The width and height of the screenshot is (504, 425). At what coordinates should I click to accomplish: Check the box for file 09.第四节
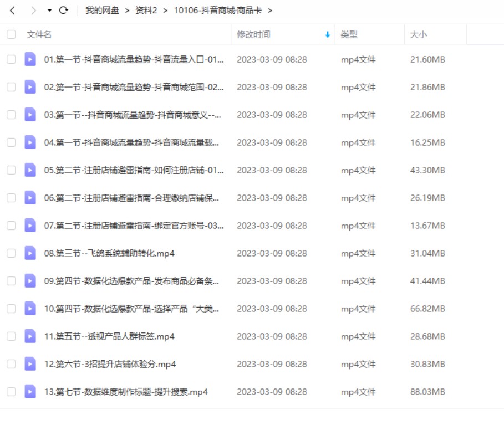click(x=11, y=281)
